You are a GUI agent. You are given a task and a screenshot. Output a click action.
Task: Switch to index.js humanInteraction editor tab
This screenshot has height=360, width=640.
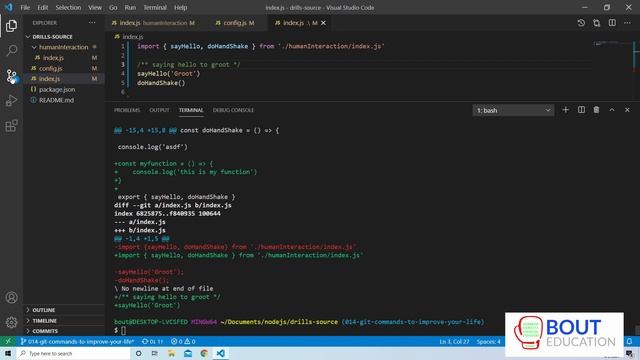[154, 23]
